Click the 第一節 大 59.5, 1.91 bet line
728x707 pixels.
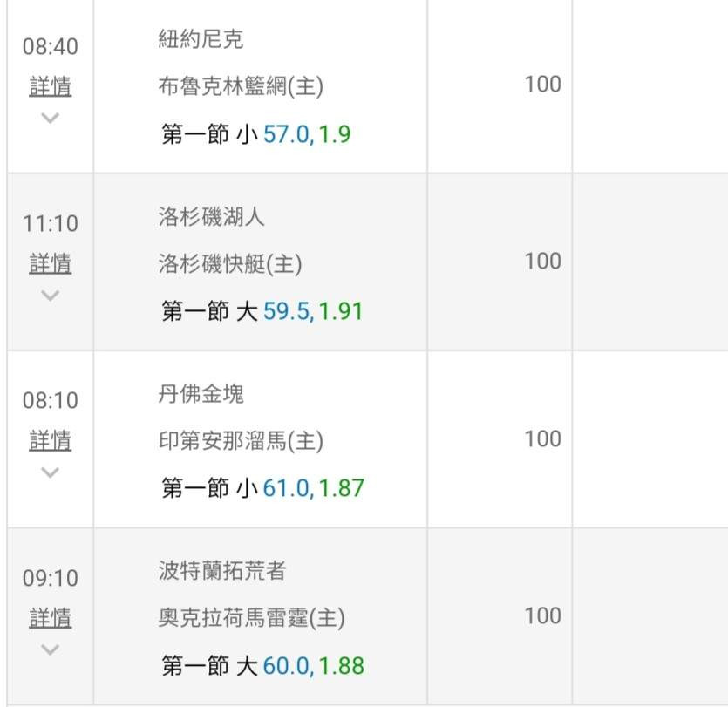tap(262, 311)
